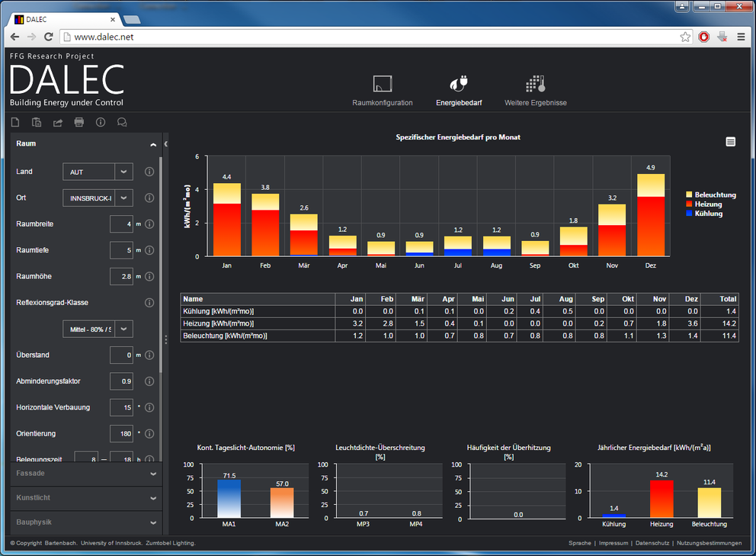The width and height of the screenshot is (756, 556).
Task: Click info icon next to Raumbreite
Action: pos(149,224)
